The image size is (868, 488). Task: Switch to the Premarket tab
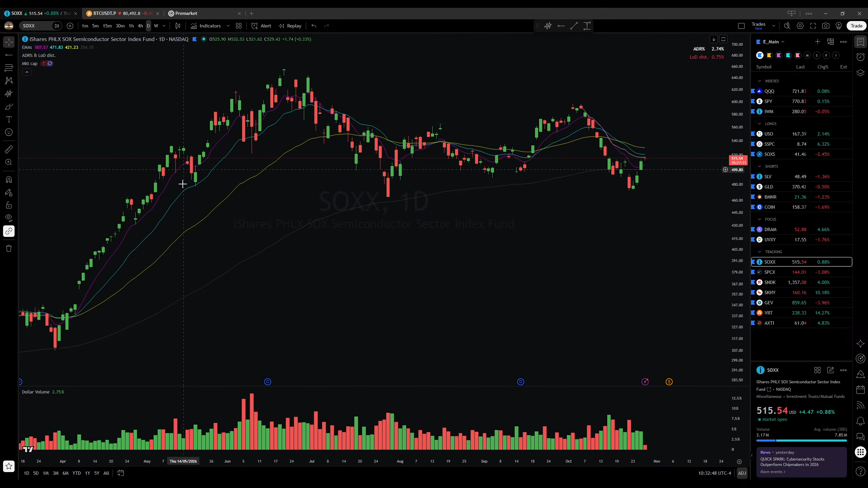click(204, 13)
